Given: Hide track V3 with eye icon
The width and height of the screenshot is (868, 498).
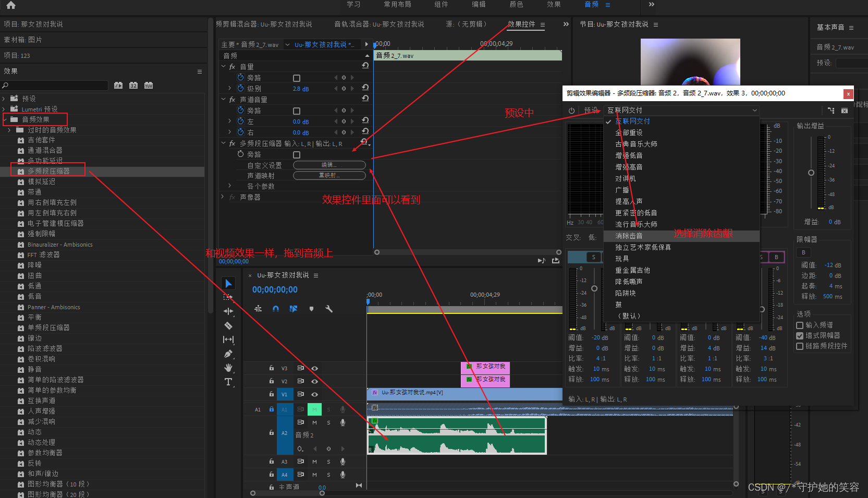Looking at the screenshot, I should tap(314, 368).
